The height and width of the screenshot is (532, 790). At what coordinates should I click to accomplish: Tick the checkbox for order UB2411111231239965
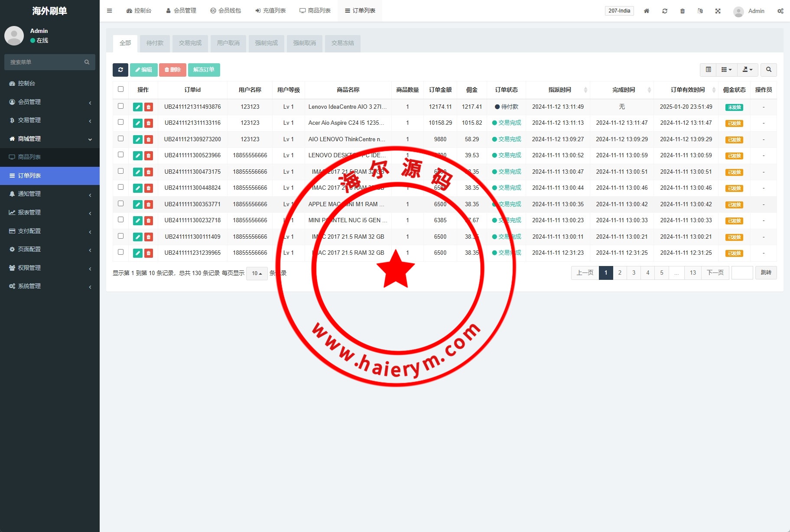click(x=121, y=252)
